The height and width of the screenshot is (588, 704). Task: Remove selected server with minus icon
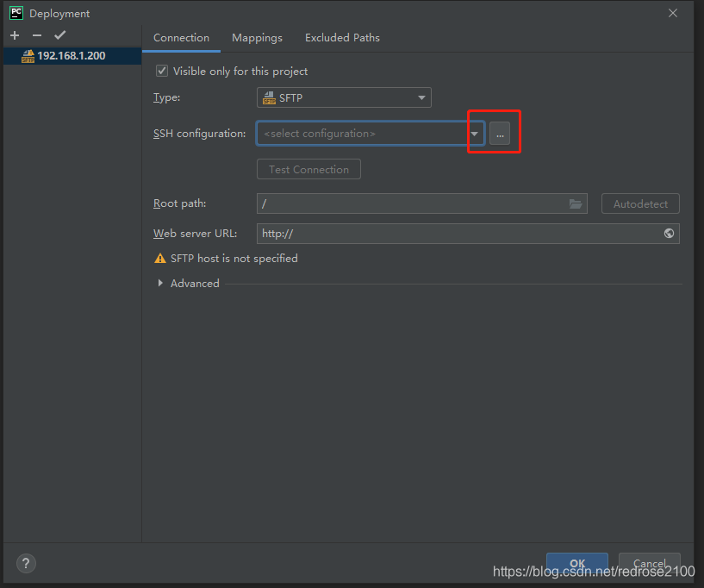pos(37,35)
